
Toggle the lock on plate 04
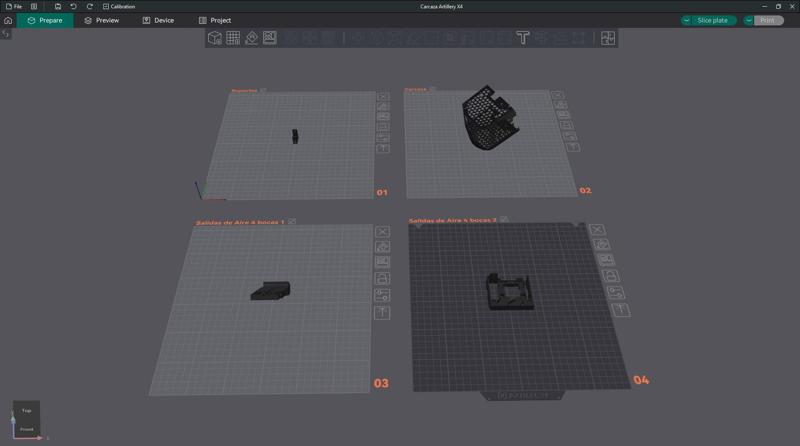(x=611, y=276)
